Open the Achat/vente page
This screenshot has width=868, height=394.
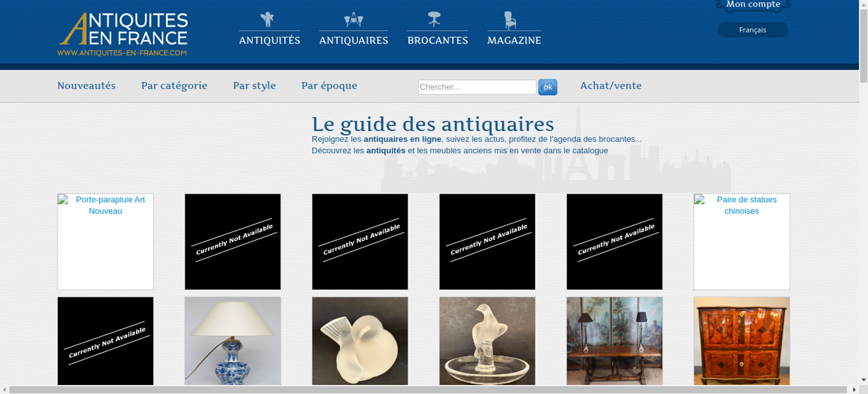click(x=611, y=85)
